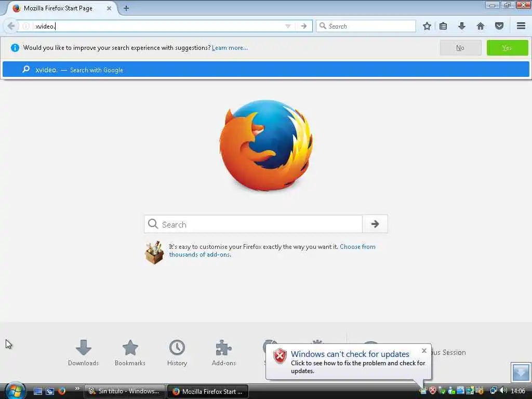Open Downloads shortcut on start page

coord(84,353)
